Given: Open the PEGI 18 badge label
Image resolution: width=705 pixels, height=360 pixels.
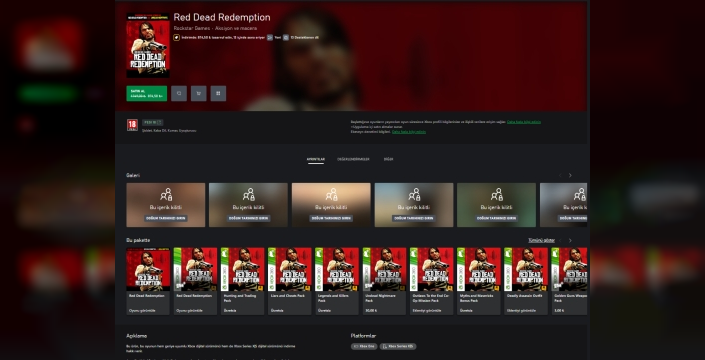Looking at the screenshot, I should (x=152, y=122).
